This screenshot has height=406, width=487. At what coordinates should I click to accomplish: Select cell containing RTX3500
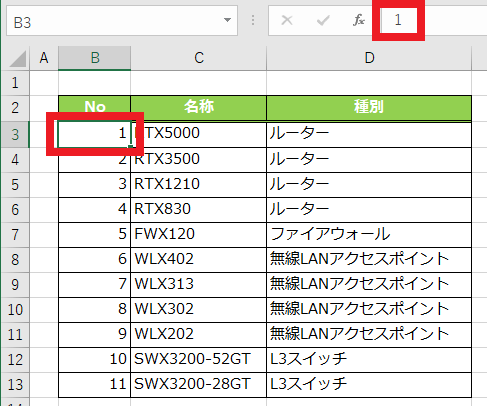pyautogui.click(x=199, y=160)
